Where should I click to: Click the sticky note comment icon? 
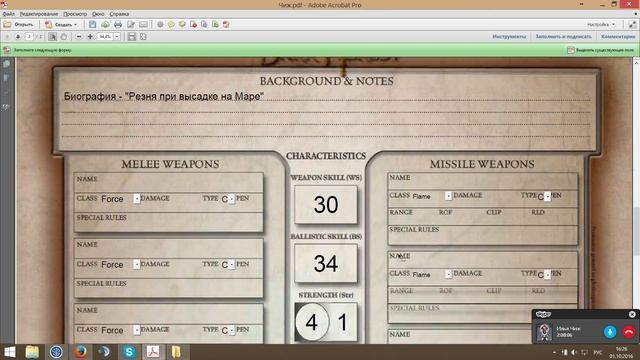tap(171, 24)
